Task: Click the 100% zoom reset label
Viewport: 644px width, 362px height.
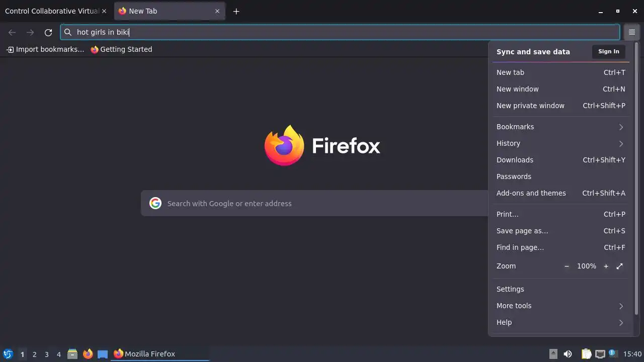Action: click(587, 266)
